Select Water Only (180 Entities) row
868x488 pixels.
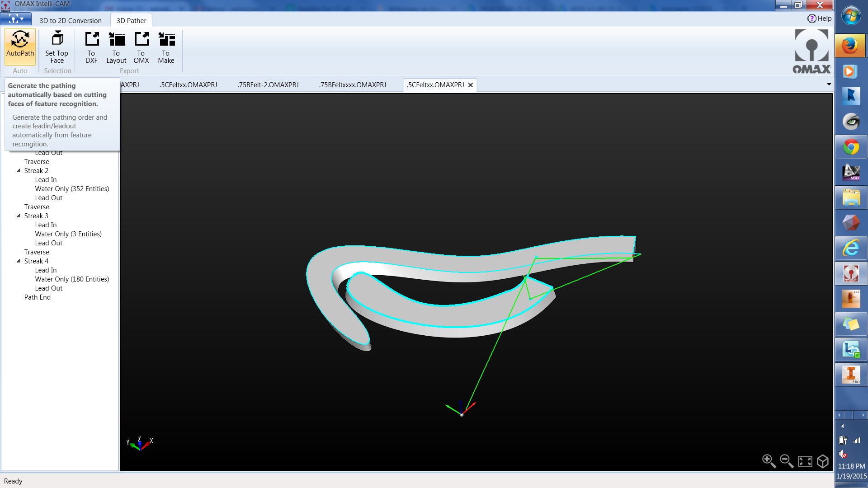tap(72, 279)
